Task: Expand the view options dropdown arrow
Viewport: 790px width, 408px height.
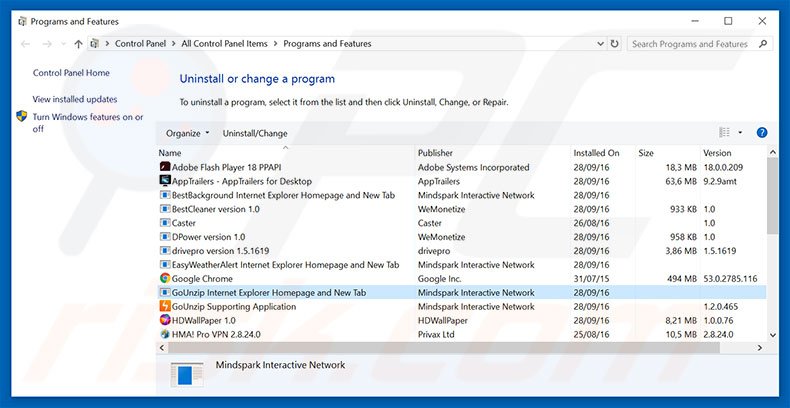Action: [x=740, y=132]
